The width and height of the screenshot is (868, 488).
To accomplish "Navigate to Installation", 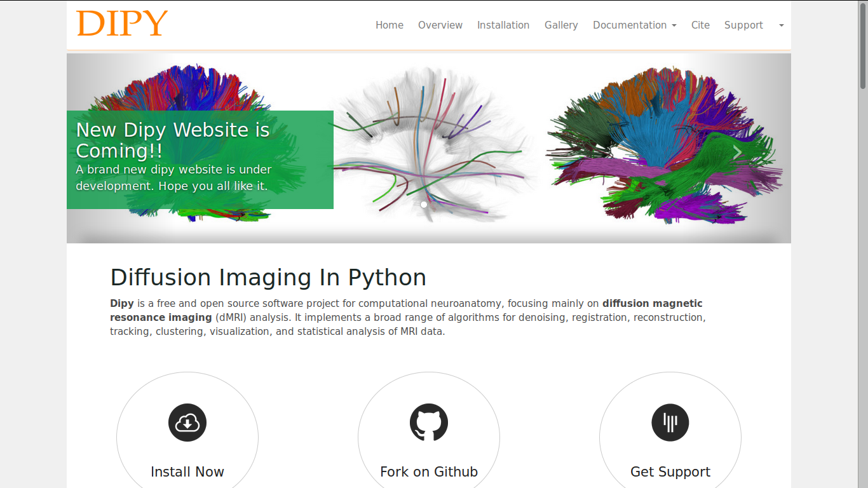I will (503, 25).
